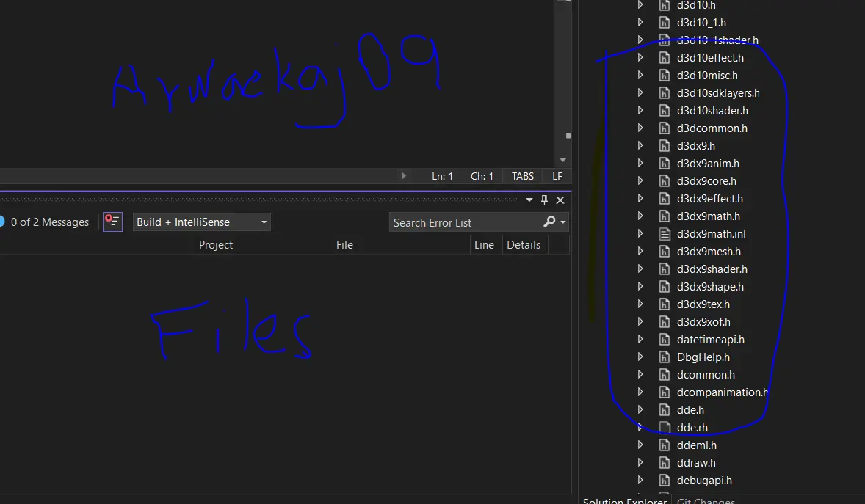The height and width of the screenshot is (504, 865).
Task: Sort by the Details column header
Action: [524, 245]
